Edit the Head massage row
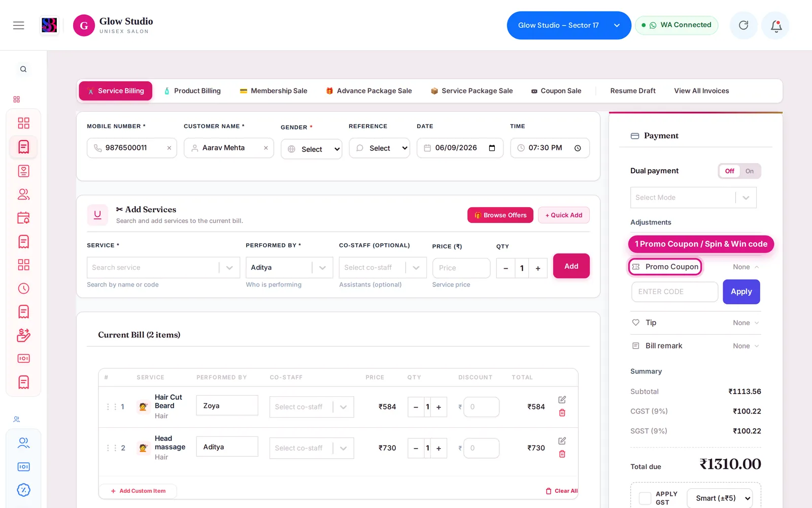This screenshot has width=812, height=508. (x=562, y=441)
